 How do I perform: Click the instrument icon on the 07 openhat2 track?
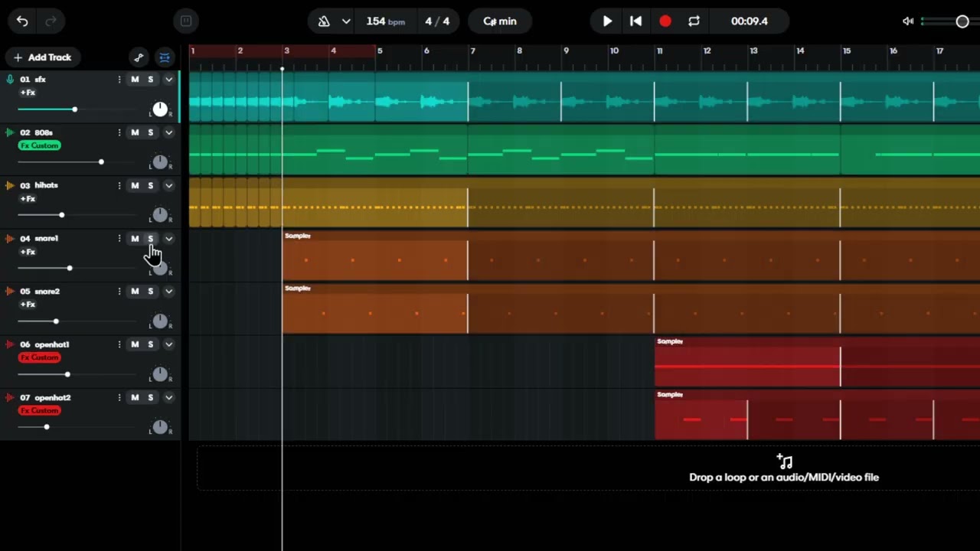coord(10,398)
